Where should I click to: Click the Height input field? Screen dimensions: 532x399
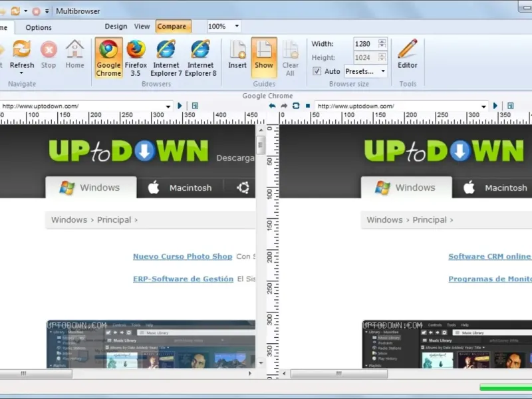tap(366, 57)
